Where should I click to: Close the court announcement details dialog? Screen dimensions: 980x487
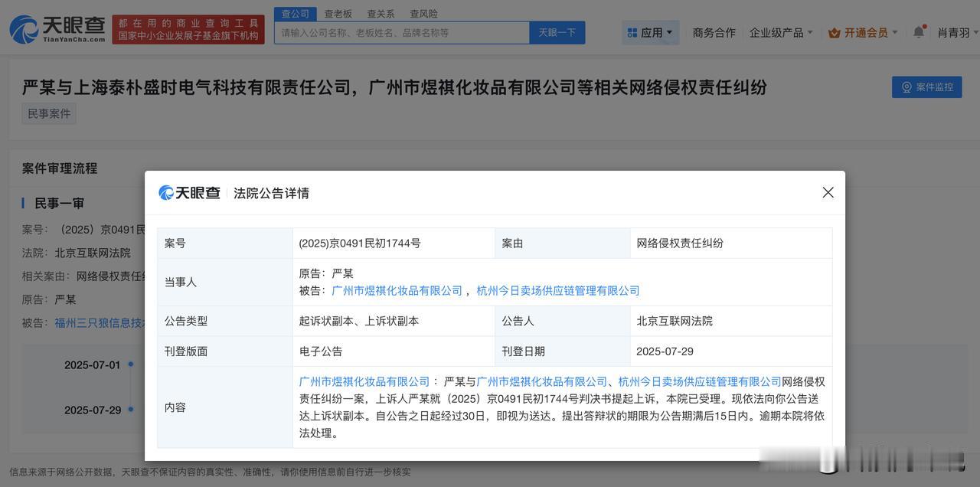(828, 192)
